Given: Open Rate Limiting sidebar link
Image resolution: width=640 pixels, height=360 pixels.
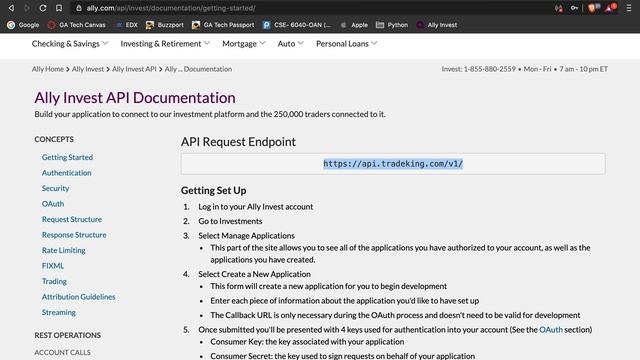Looking at the screenshot, I should [64, 250].
